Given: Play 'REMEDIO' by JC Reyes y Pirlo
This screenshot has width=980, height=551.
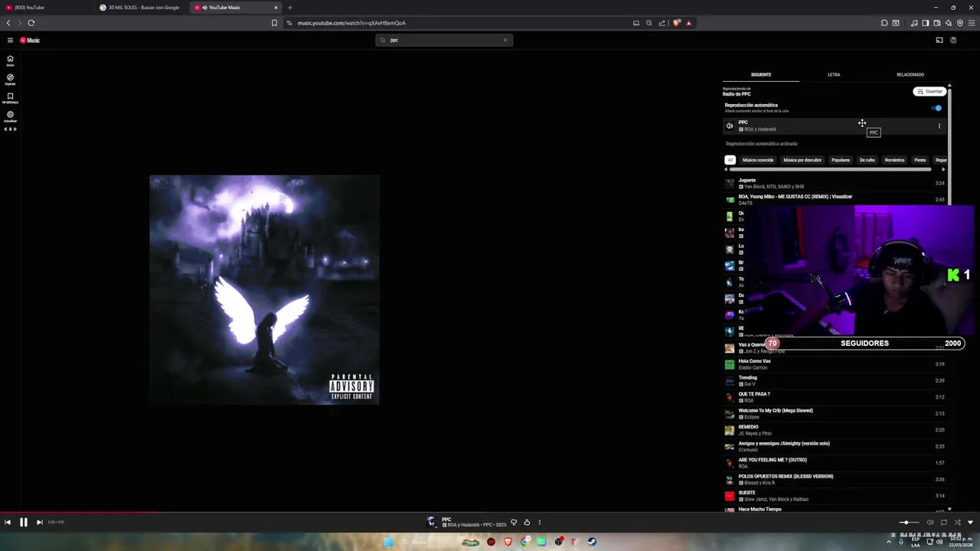Looking at the screenshot, I should 835,430.
